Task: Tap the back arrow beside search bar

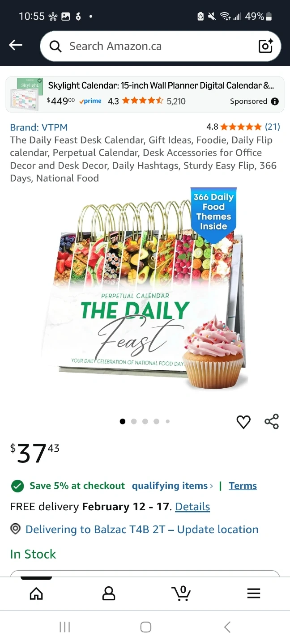Action: [x=16, y=45]
